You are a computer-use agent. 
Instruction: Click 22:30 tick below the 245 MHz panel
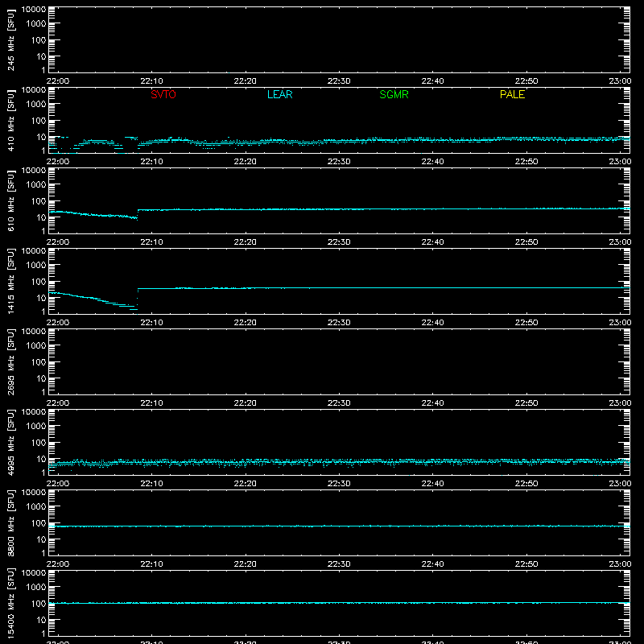pyautogui.click(x=339, y=81)
